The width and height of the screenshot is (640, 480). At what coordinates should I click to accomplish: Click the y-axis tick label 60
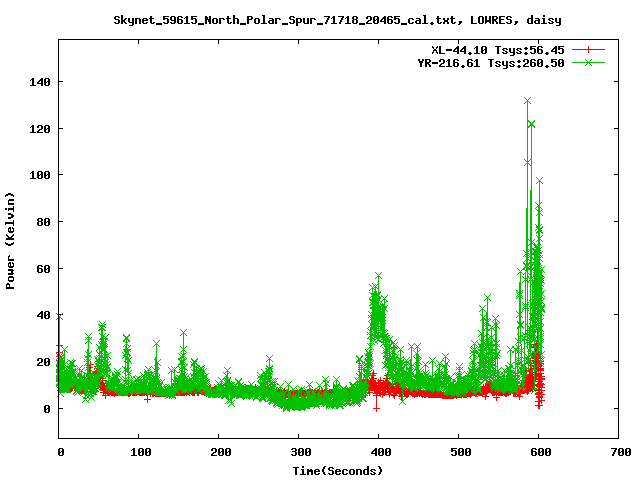pyautogui.click(x=43, y=269)
